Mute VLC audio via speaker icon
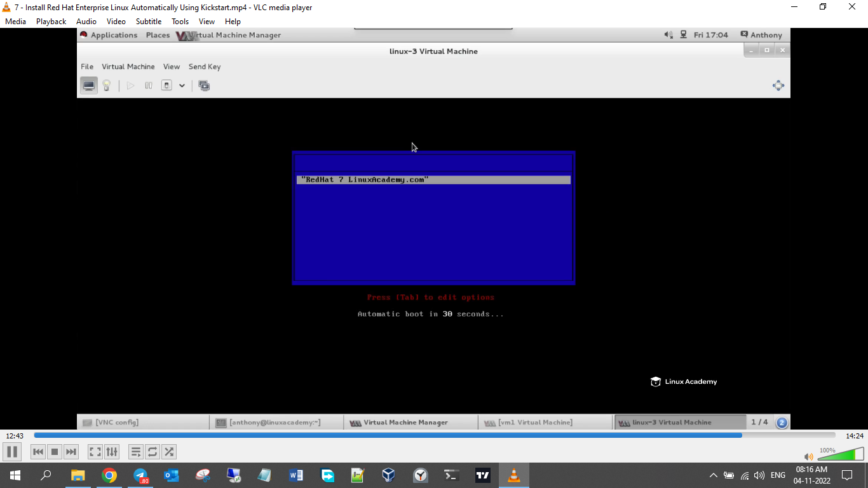The height and width of the screenshot is (488, 868). tap(808, 456)
